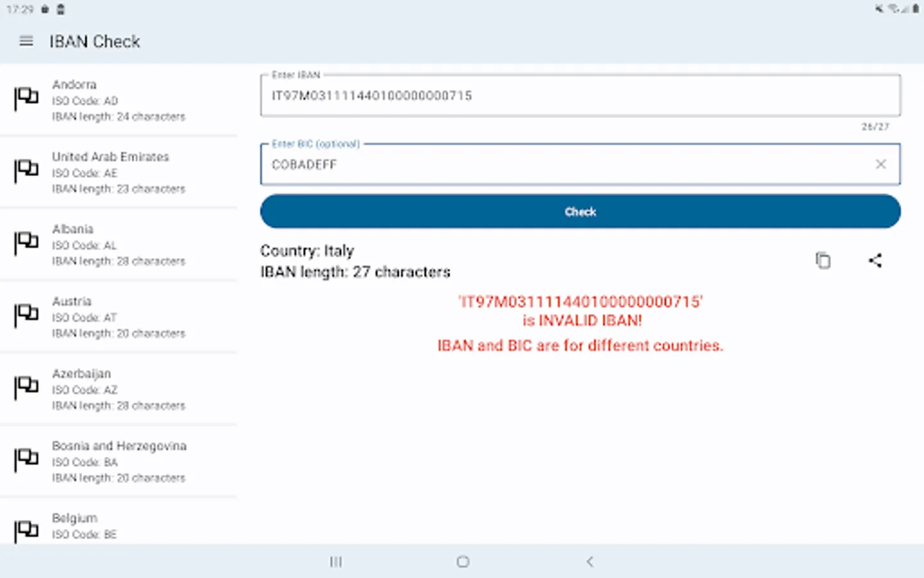Viewport: 924px width, 578px height.
Task: Click the red quoted IBAN number result
Action: click(580, 302)
